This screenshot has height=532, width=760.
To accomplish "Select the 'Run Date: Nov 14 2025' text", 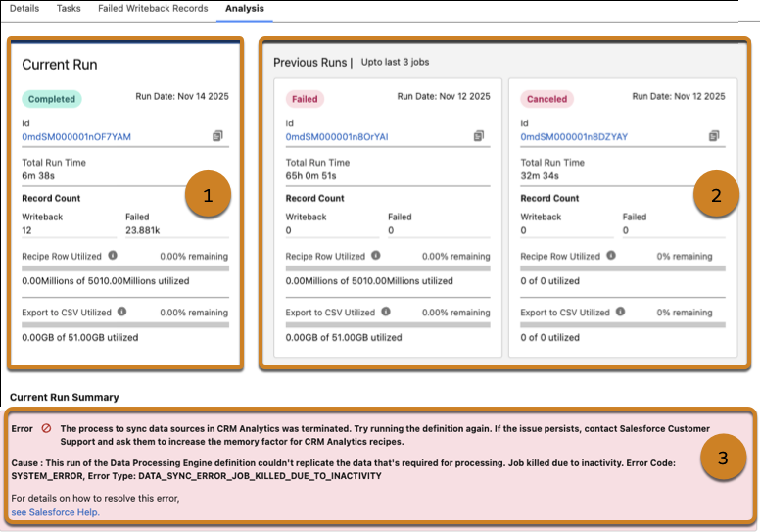I will (x=182, y=97).
